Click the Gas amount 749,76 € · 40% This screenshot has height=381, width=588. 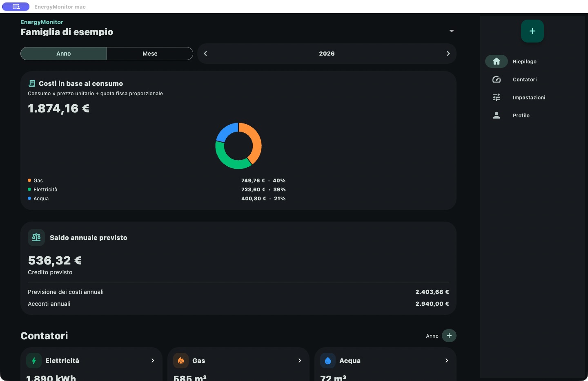(x=263, y=180)
